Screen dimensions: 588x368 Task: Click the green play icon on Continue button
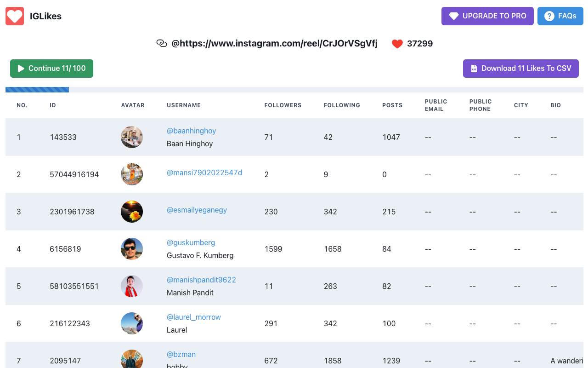click(x=21, y=68)
